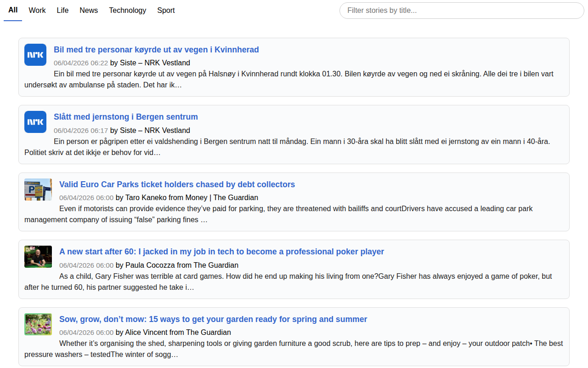Focus the Filter stories by title field
The image size is (588, 368).
pos(462,11)
